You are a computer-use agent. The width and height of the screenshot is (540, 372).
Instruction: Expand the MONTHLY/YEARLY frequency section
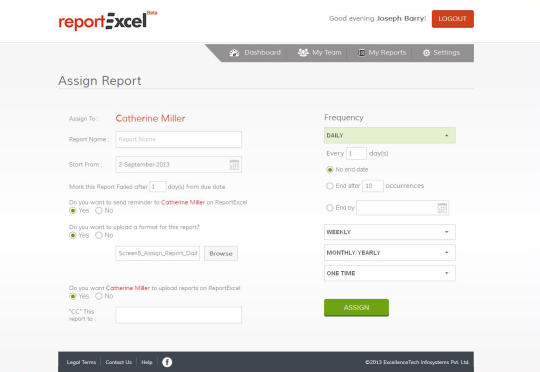coord(390,252)
